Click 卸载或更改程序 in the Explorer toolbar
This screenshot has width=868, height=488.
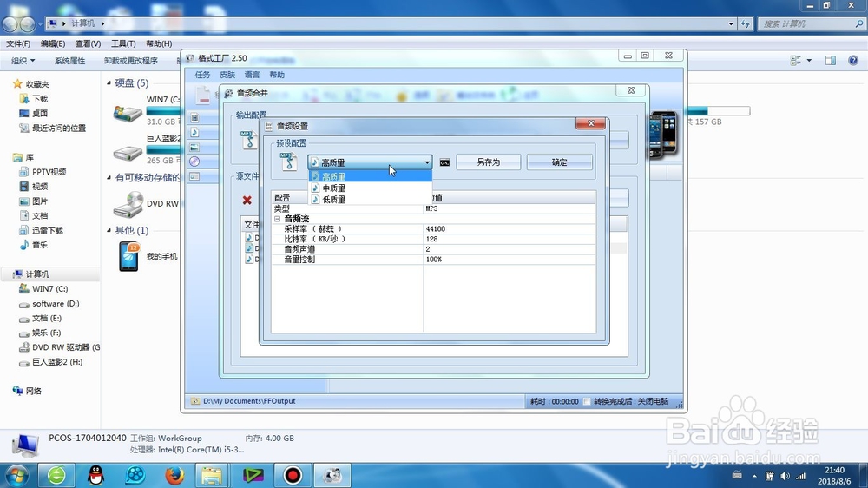point(131,61)
